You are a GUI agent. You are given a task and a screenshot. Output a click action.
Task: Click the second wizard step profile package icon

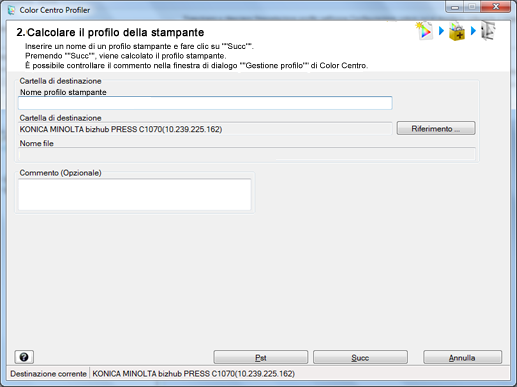[x=457, y=31]
